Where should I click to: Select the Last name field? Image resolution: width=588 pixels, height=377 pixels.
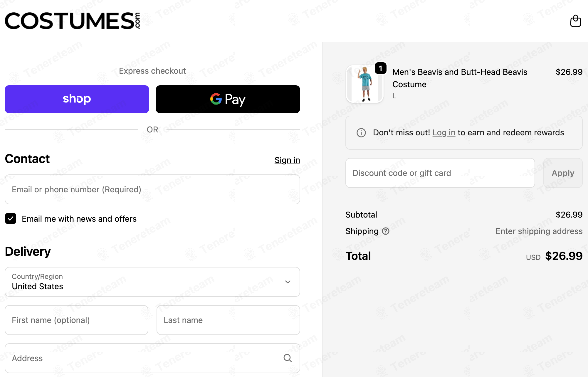228,320
